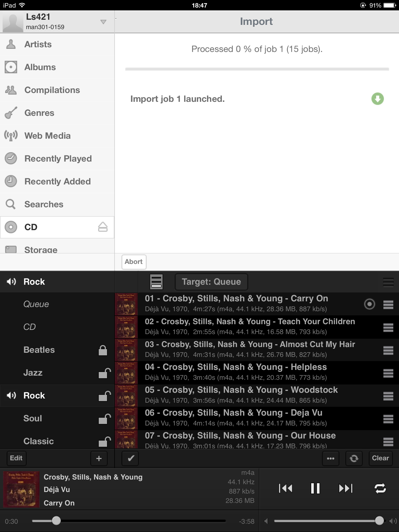399x532 pixels.
Task: Click the refresh queue button
Action: click(354, 458)
